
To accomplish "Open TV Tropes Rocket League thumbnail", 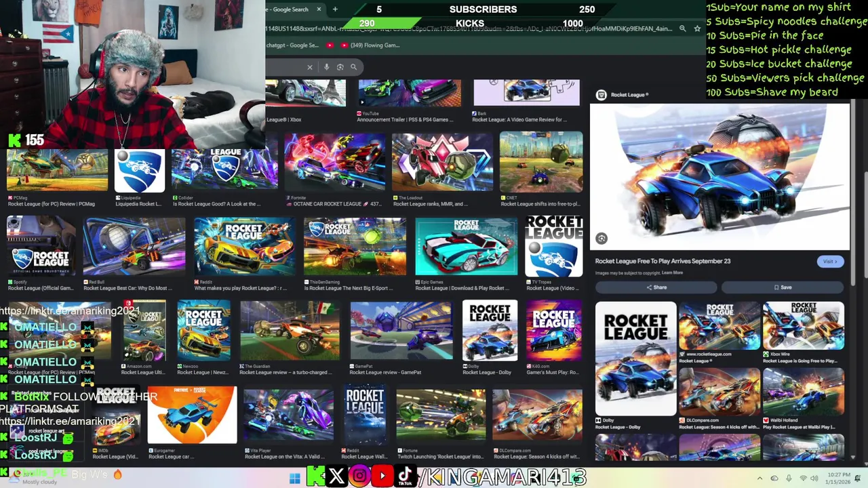I will pyautogui.click(x=553, y=247).
